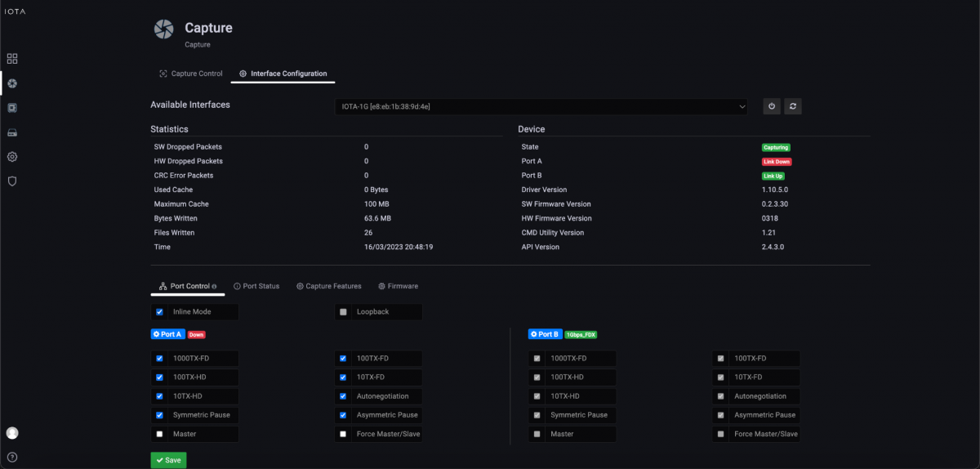
Task: Switch to the Firmware tab
Action: (399, 286)
